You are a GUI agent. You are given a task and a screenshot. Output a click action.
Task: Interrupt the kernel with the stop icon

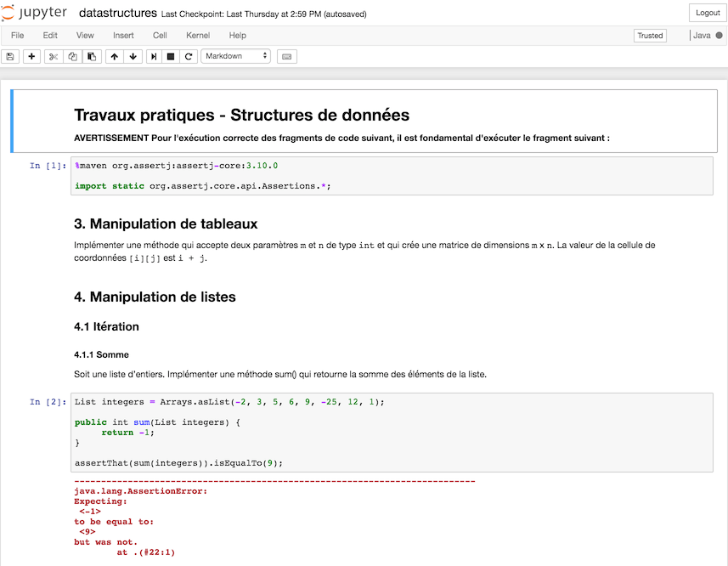click(171, 56)
